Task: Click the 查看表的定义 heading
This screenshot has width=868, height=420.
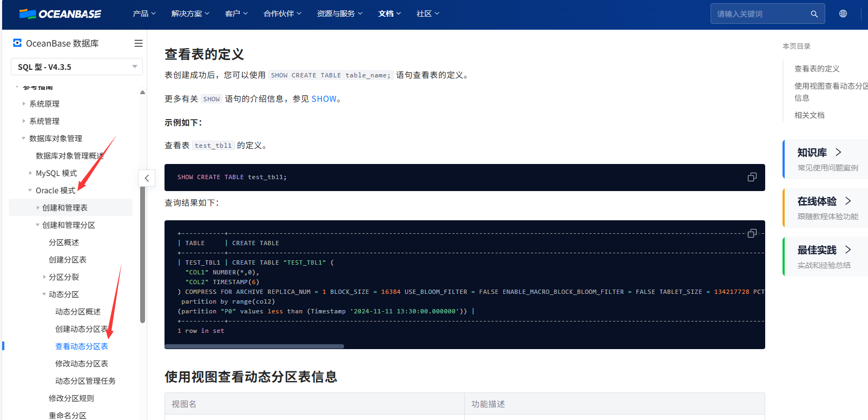Action: (204, 54)
